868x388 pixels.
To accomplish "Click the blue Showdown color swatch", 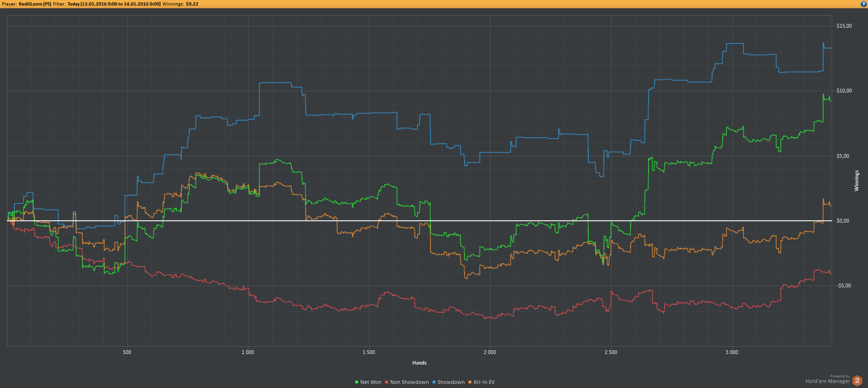I will click(x=434, y=382).
